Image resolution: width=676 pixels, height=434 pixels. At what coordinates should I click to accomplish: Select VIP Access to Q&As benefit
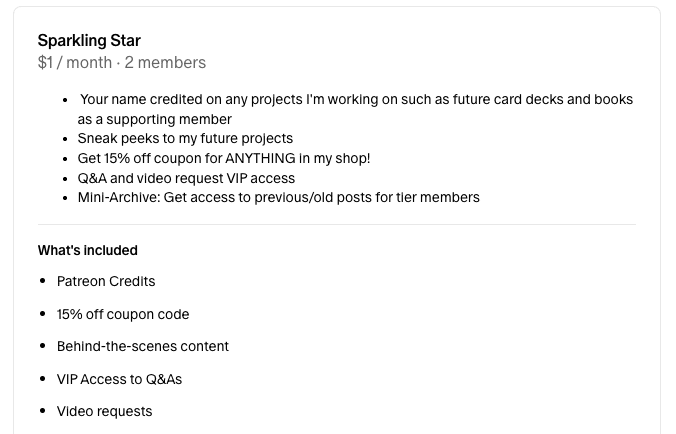(x=119, y=379)
